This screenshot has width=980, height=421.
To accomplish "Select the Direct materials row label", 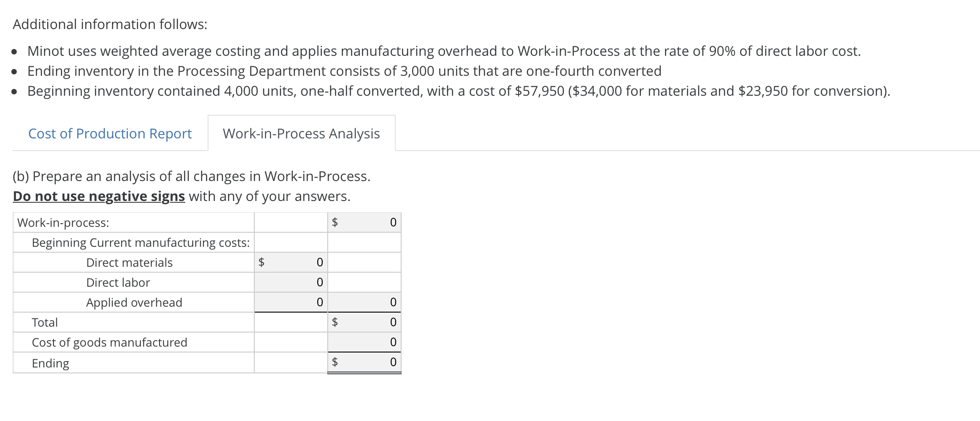I will click(x=130, y=262).
